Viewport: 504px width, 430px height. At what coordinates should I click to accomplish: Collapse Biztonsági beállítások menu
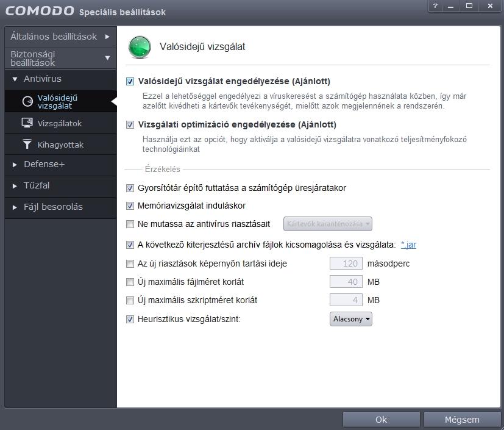60,58
